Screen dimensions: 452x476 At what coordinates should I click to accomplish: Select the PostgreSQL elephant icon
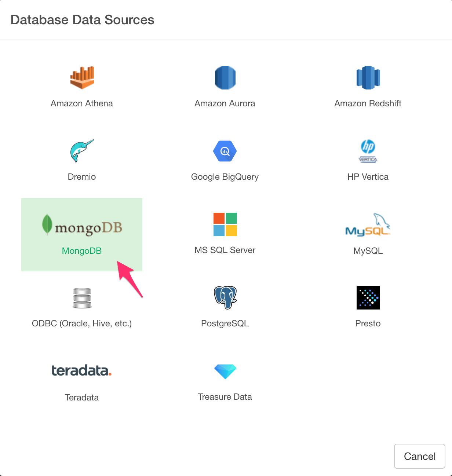[x=225, y=298]
